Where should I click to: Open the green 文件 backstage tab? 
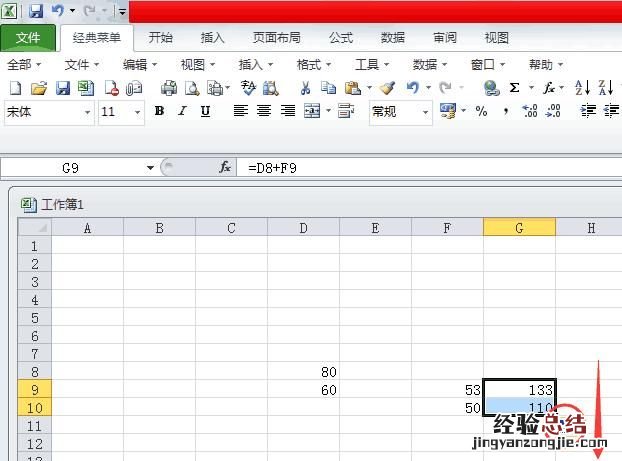tap(28, 38)
